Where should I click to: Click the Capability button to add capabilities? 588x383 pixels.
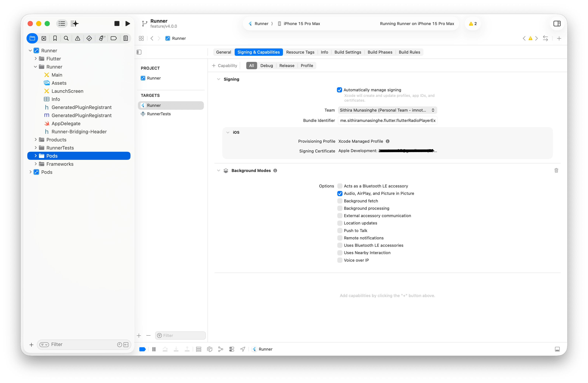click(x=224, y=65)
